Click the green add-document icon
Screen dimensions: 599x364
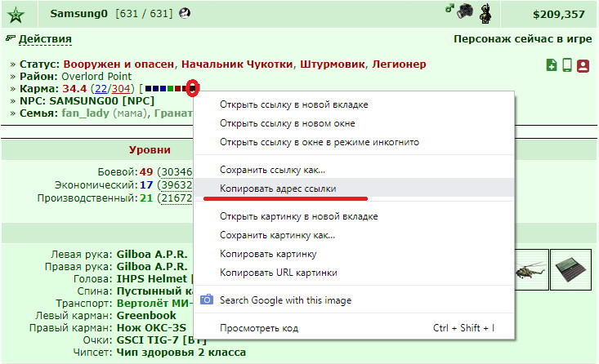(x=552, y=65)
